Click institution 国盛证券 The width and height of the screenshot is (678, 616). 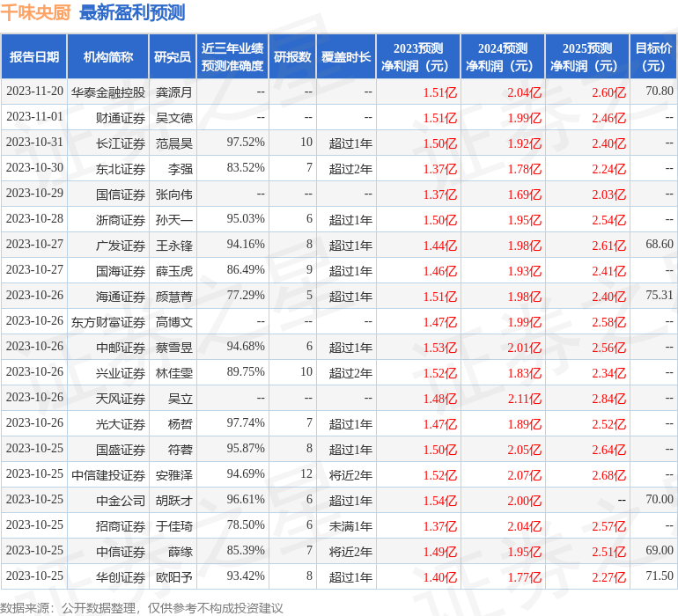[121, 449]
